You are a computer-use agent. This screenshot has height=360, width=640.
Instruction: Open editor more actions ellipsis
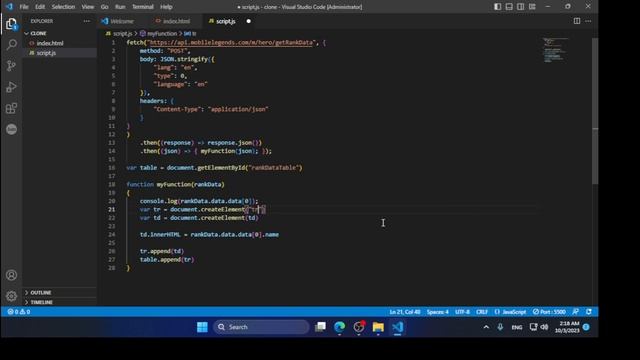coord(588,21)
